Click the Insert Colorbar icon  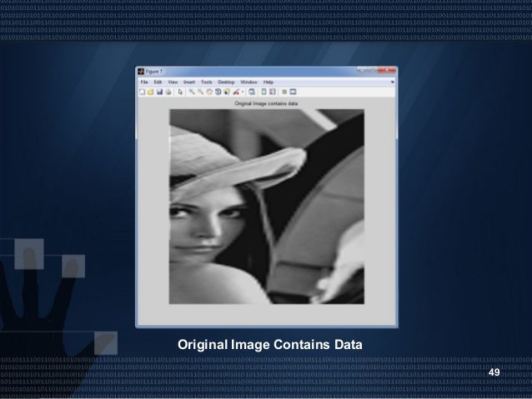coord(263,92)
